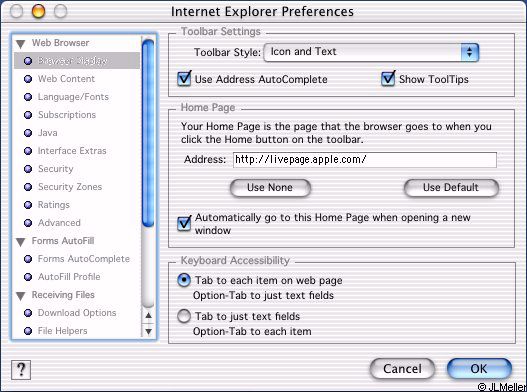
Task: Click the bullet icon next to Web Content
Action: point(28,79)
